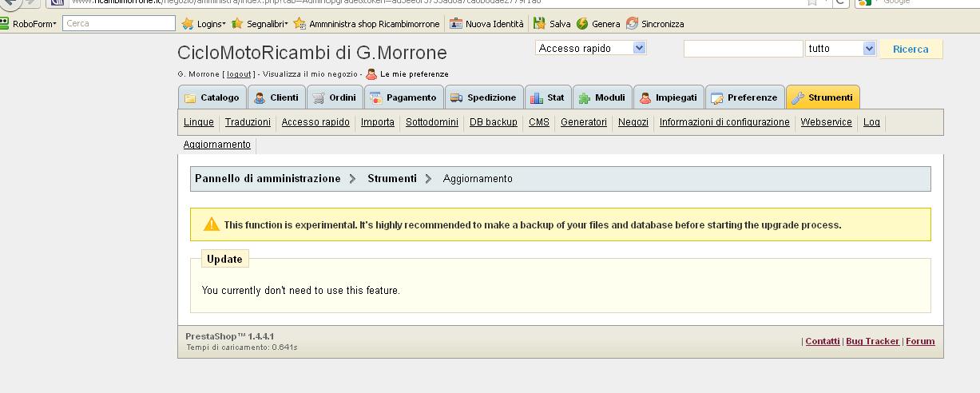
Task: Open the Contatti footer link
Action: (823, 341)
